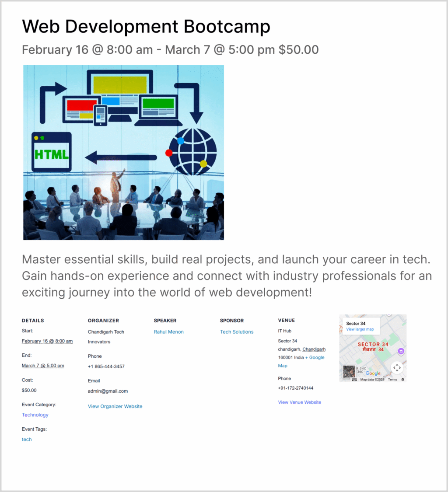Click the tech event tag
Viewport: 448px width, 492px height.
point(27,440)
